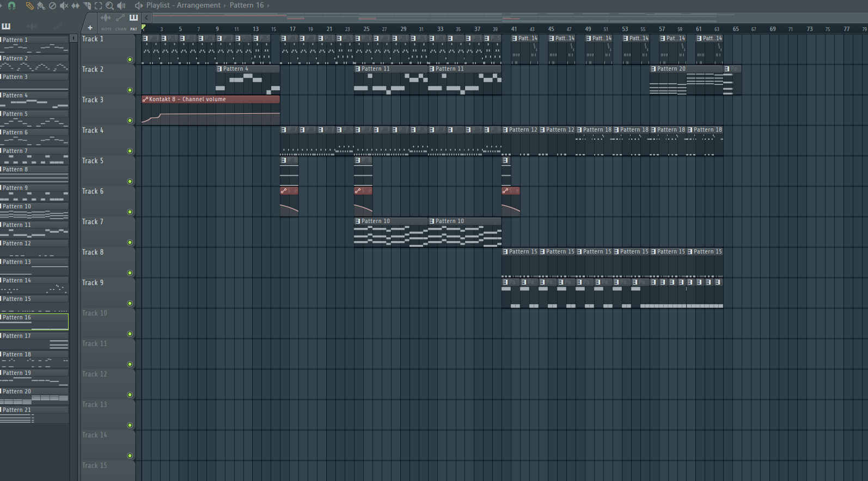This screenshot has width=868, height=481.
Task: Click the Track 13 header label
Action: tap(95, 405)
